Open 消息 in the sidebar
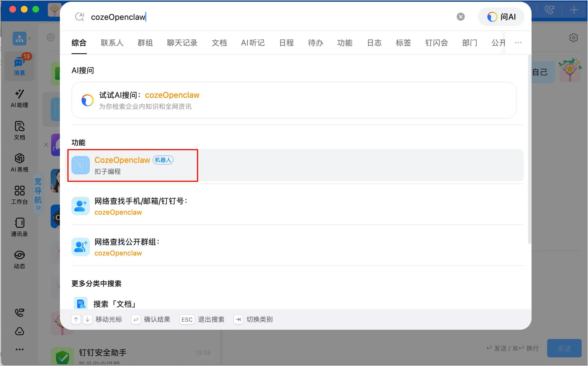The width and height of the screenshot is (588, 366). point(20,66)
